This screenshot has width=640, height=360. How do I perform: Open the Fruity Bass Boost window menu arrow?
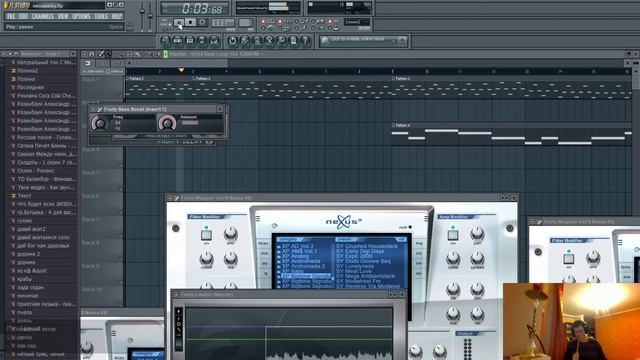[x=93, y=109]
